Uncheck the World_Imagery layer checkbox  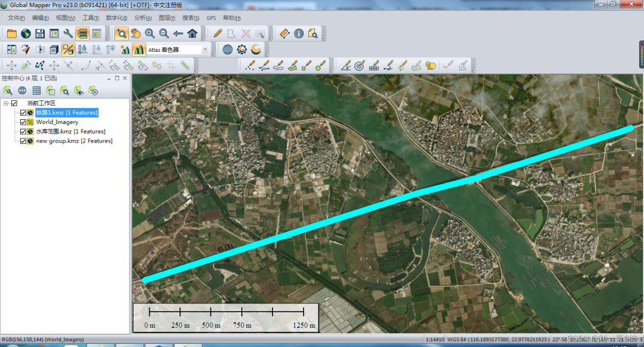tap(23, 122)
